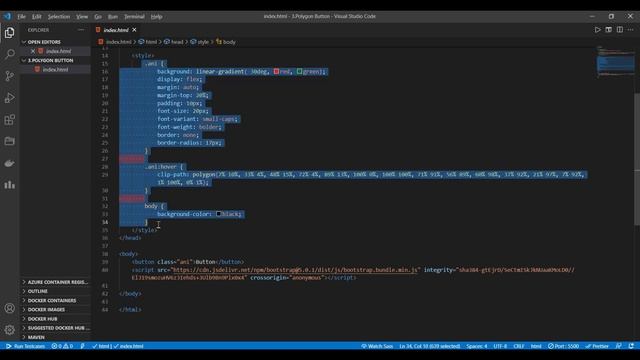Open the Edit menu
The width and height of the screenshot is (640, 360).
(37, 17)
